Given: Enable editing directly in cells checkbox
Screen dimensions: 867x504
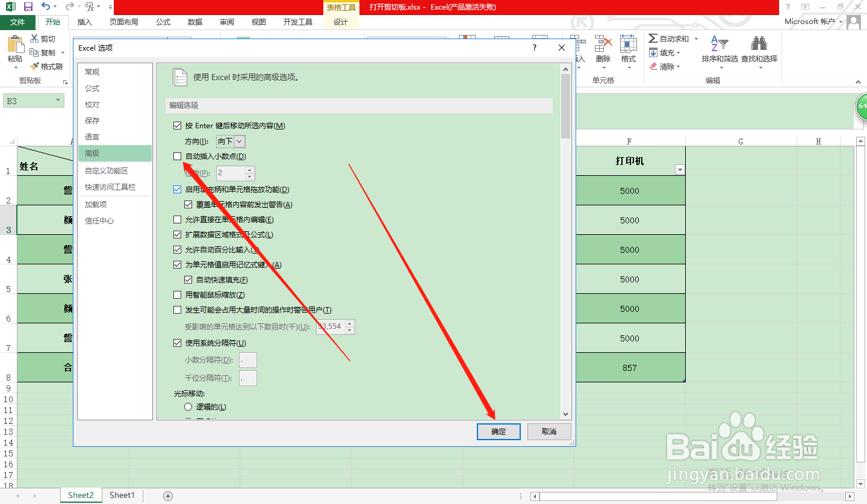Looking at the screenshot, I should (177, 220).
